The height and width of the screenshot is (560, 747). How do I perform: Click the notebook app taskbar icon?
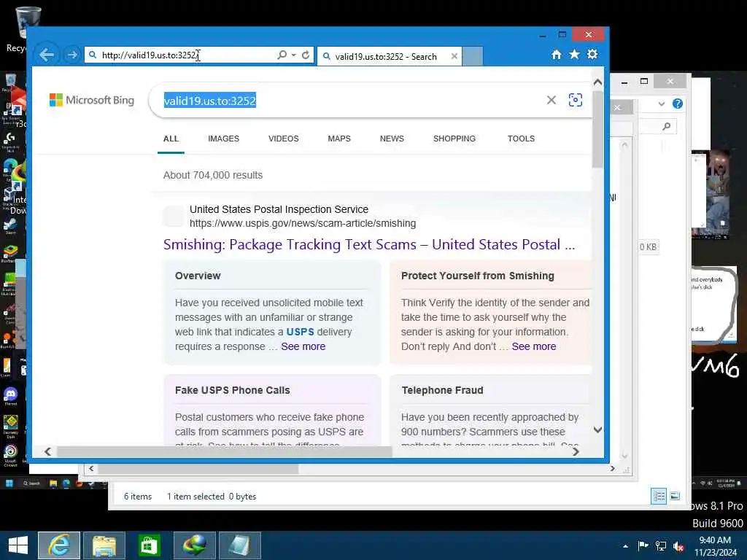(x=239, y=545)
